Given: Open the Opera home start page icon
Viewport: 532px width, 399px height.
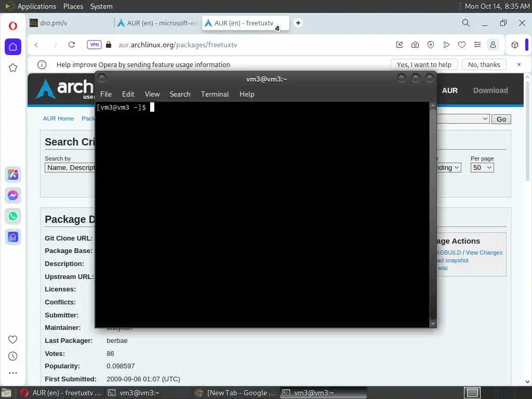Looking at the screenshot, I should pyautogui.click(x=13, y=46).
